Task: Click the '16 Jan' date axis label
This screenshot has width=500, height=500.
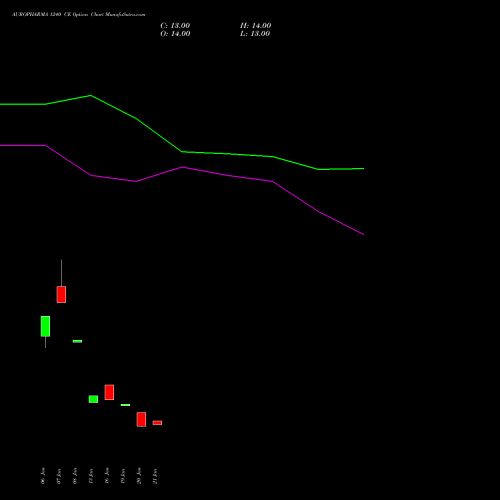Action: (x=107, y=476)
